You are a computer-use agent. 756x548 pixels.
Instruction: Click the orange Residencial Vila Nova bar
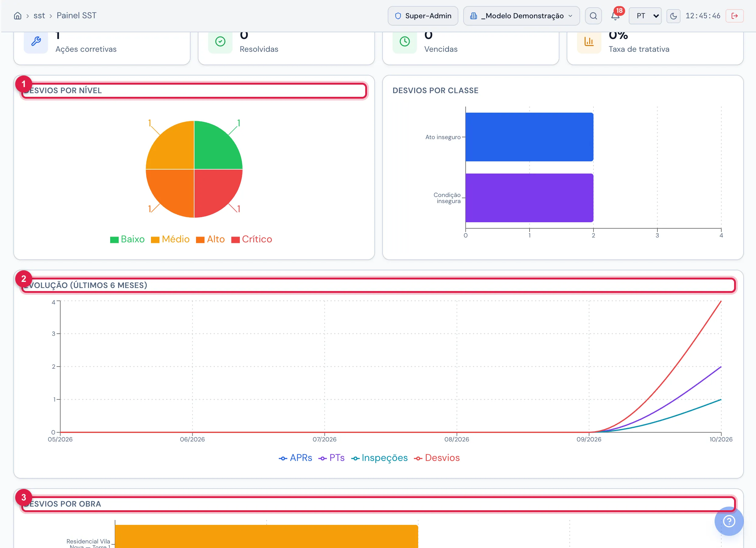pos(266,536)
